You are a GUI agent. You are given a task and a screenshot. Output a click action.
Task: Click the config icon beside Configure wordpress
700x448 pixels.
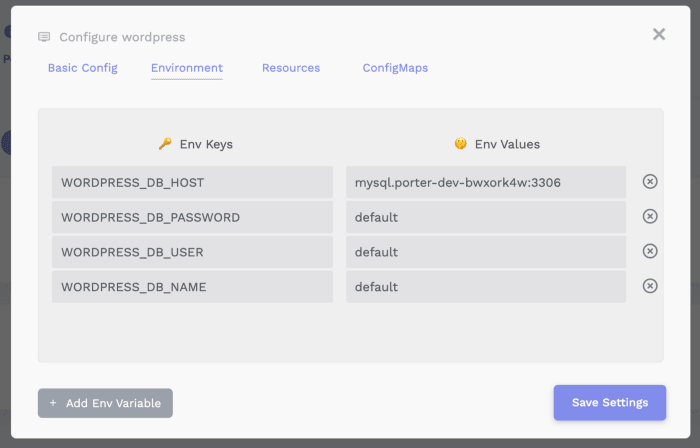click(x=44, y=37)
